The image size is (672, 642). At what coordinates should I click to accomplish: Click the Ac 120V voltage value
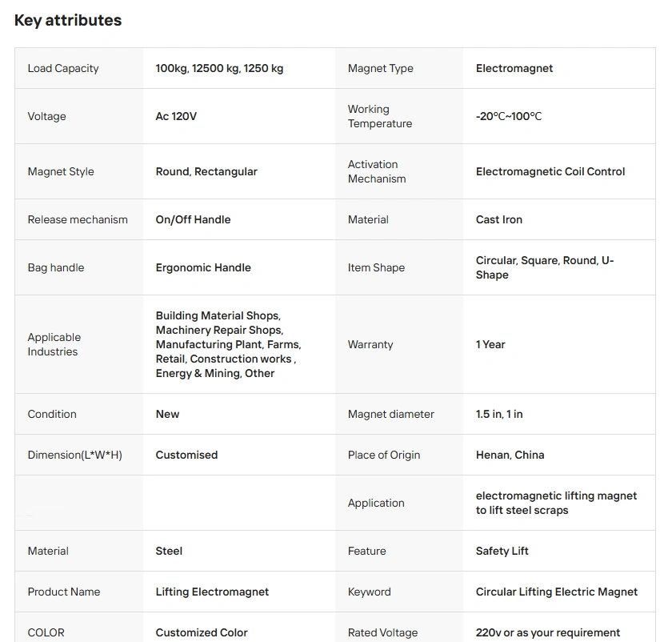tap(176, 116)
